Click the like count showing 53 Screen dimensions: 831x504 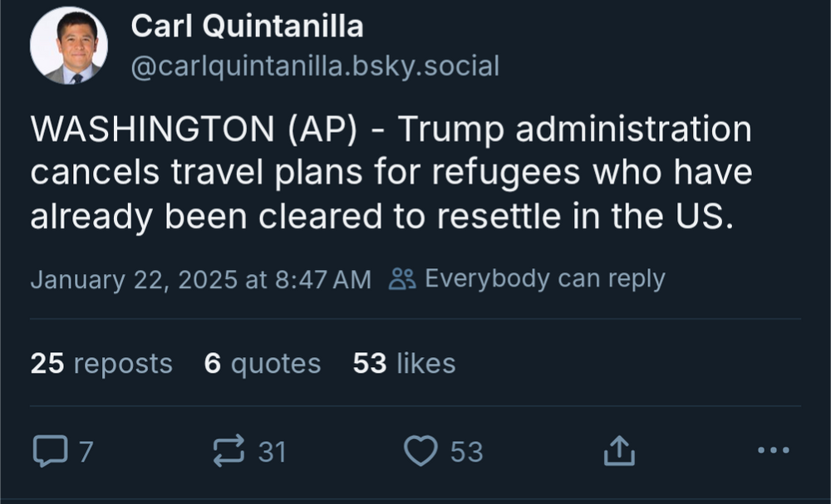467,452
